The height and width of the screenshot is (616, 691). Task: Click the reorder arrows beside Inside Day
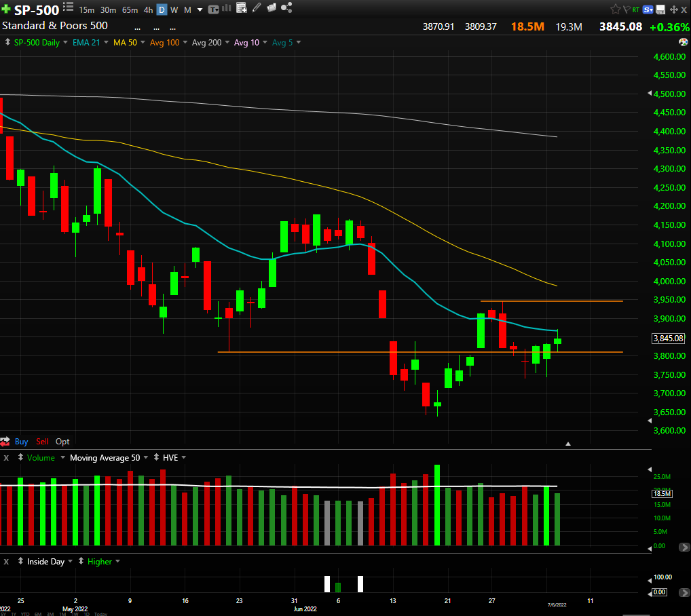pyautogui.click(x=20, y=562)
